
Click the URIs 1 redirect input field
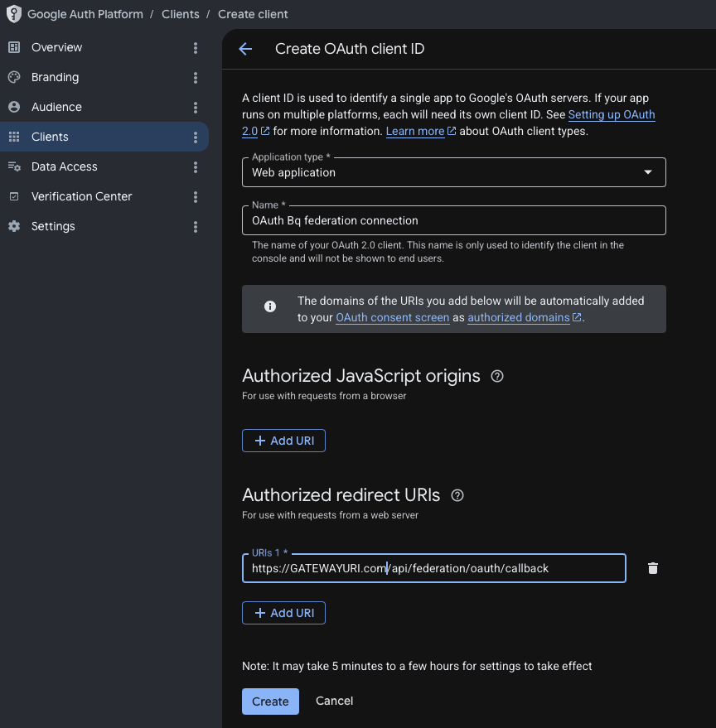(434, 568)
